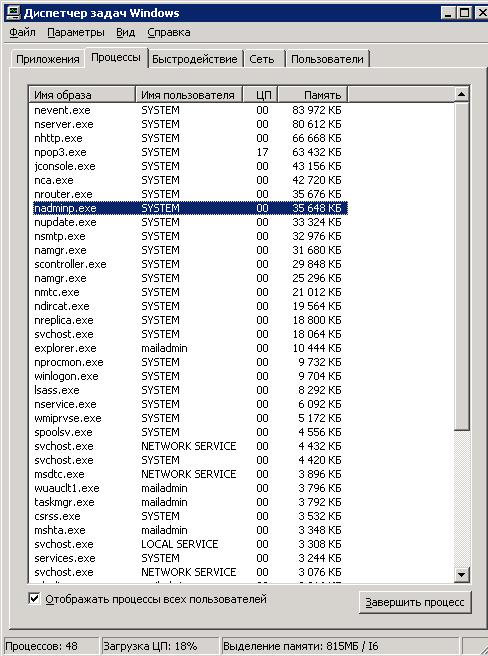The height and width of the screenshot is (656, 488).
Task: Select the nprocmon.exe process row
Action: (190, 362)
